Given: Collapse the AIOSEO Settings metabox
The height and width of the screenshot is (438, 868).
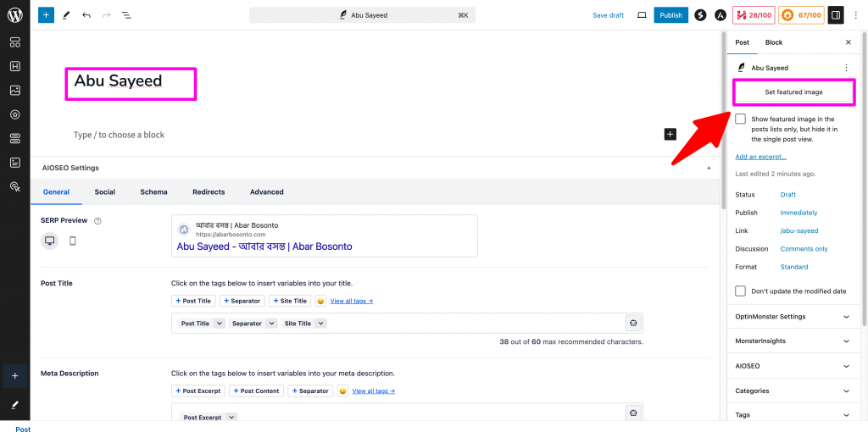Looking at the screenshot, I should point(709,168).
